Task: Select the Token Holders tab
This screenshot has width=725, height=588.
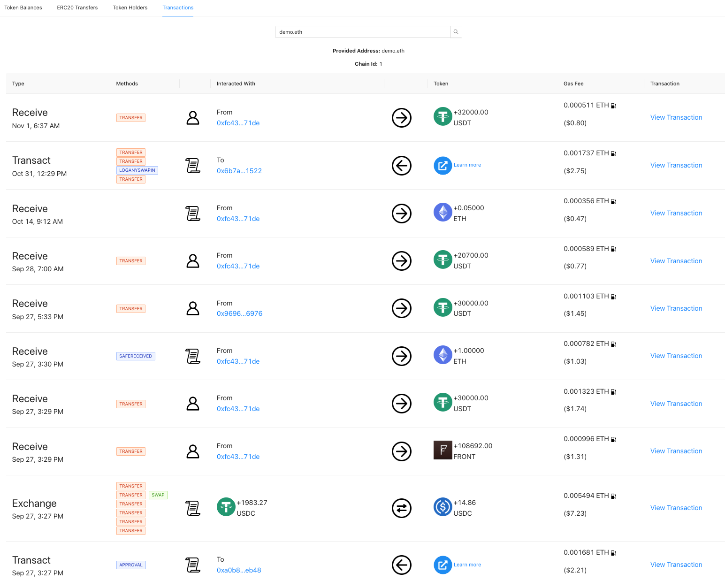Action: tap(130, 8)
